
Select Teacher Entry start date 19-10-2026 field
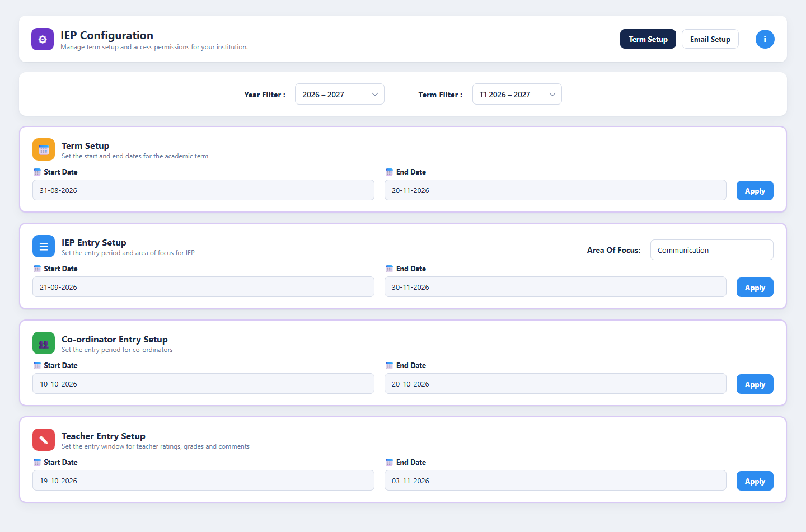tap(203, 481)
